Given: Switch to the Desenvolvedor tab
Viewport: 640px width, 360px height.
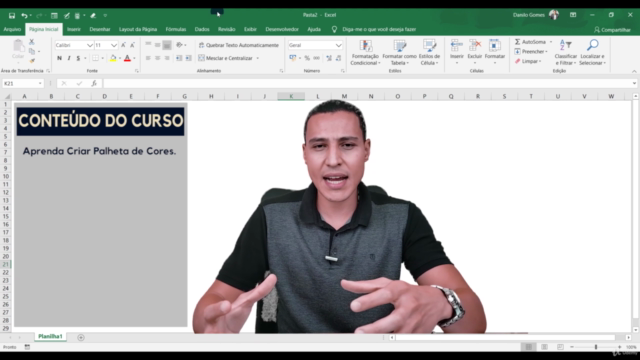Looking at the screenshot, I should click(282, 29).
